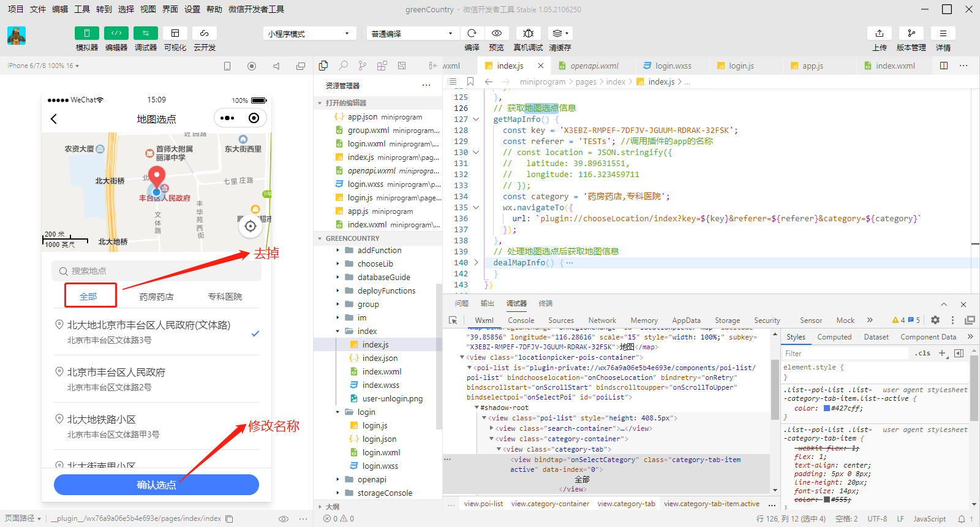
Task: Select 北京市丰台区人民政府 location in the list
Action: (x=156, y=379)
